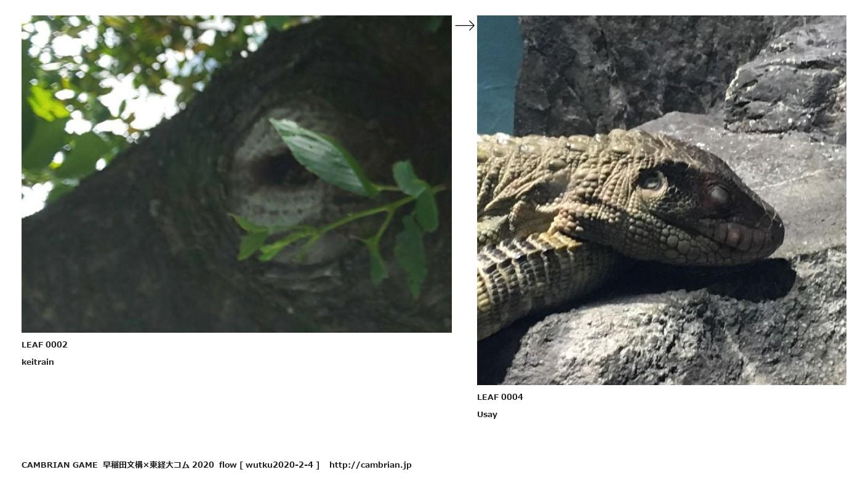Visit the http://cambrian.jp link
868x480 pixels.
coord(370,465)
